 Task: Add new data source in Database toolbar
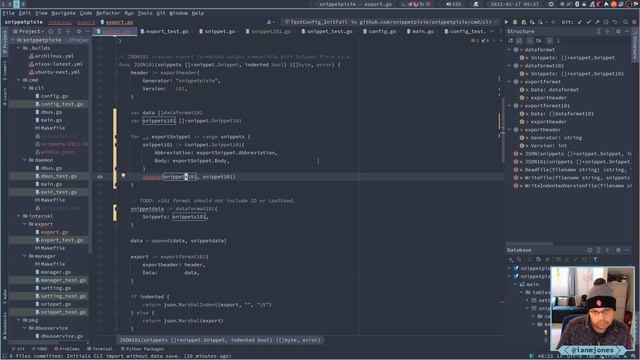coord(511,259)
